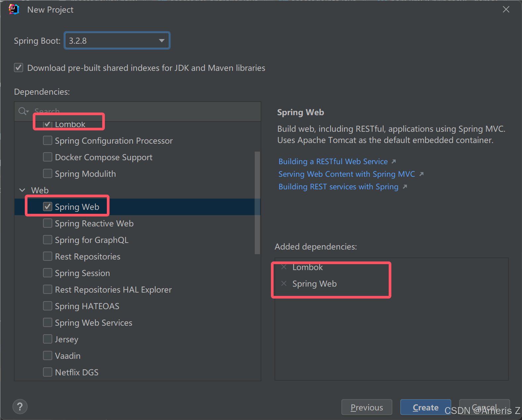Open external arrow for Serving Web Content
Screen dimensions: 522x420
point(421,174)
